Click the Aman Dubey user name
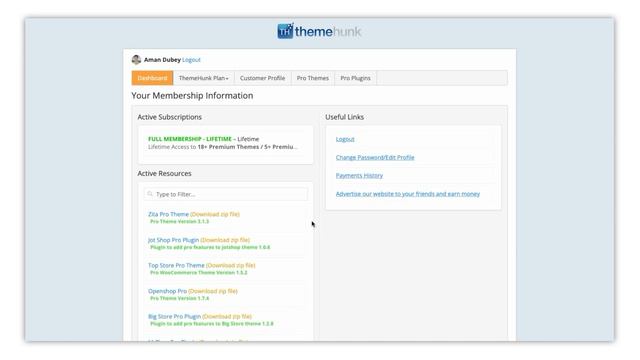 coord(162,60)
